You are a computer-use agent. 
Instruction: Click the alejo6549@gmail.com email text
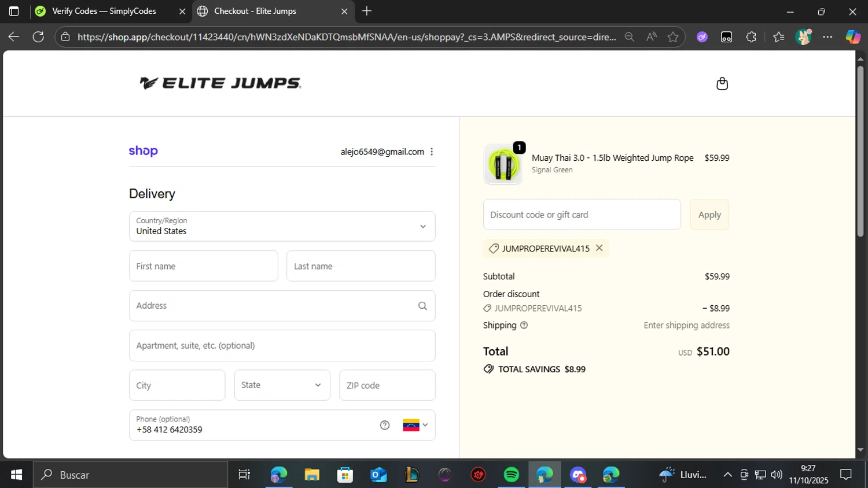point(382,151)
